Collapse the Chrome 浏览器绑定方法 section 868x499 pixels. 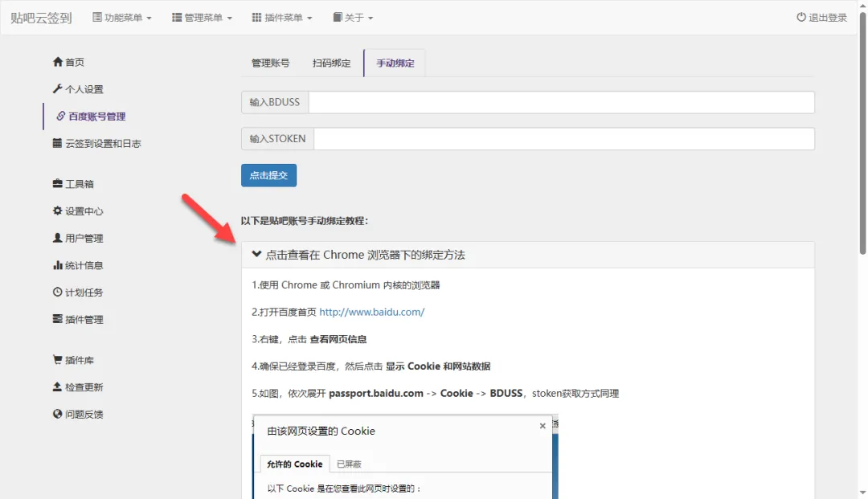tap(358, 255)
